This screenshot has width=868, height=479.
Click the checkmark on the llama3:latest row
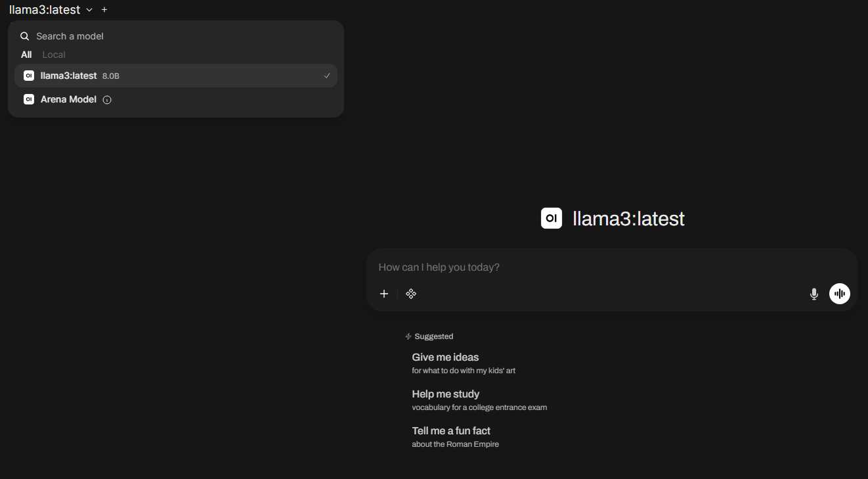tap(327, 76)
